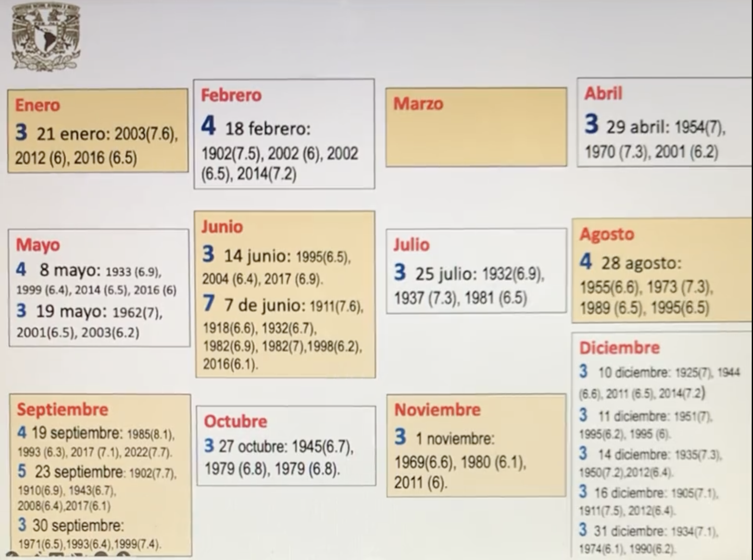The image size is (753, 560).
Task: Click the blue 7 beside 7 de junio
Action: 209,303
